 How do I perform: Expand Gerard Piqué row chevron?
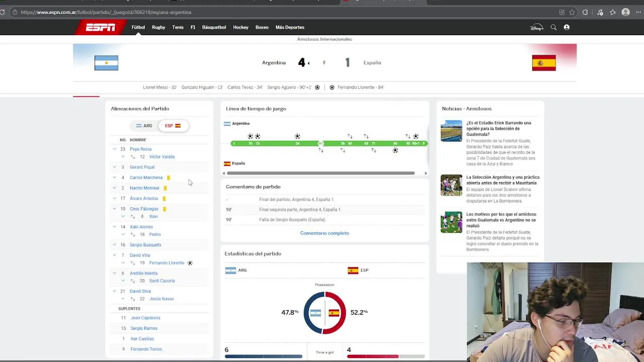[114, 167]
